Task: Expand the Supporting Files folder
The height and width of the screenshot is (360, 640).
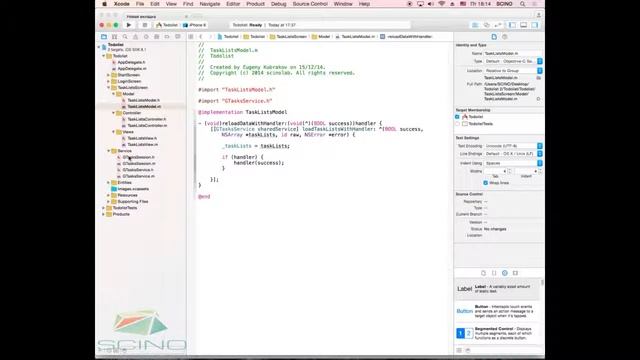Action: 109,202
